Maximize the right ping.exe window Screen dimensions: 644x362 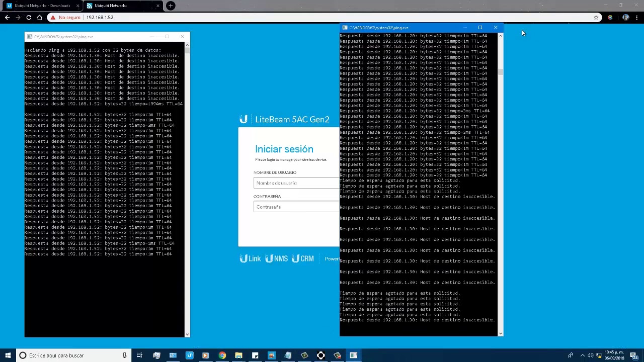point(480,28)
